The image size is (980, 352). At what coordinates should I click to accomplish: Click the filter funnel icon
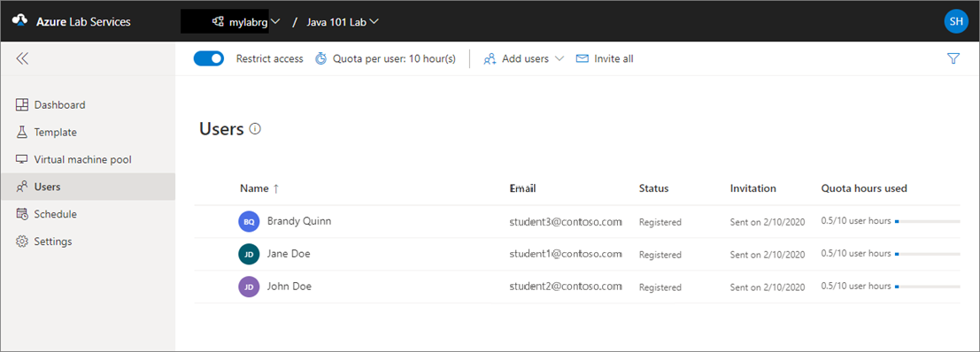(953, 58)
